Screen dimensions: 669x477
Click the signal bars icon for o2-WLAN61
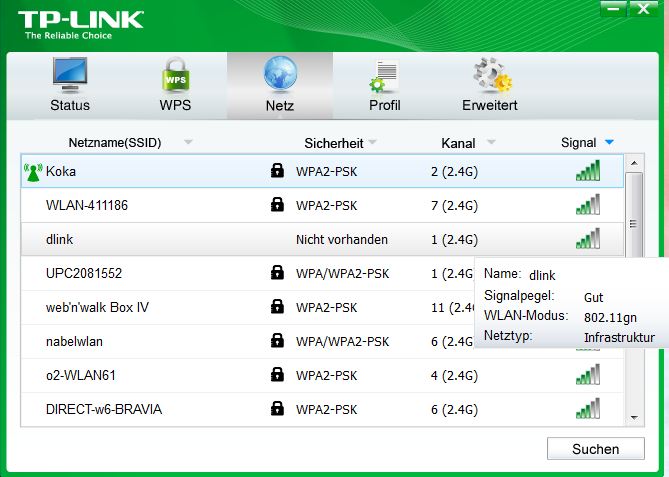pos(588,374)
